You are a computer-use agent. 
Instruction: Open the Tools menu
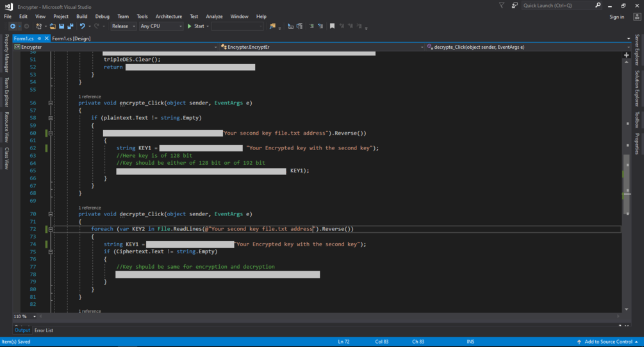click(142, 17)
